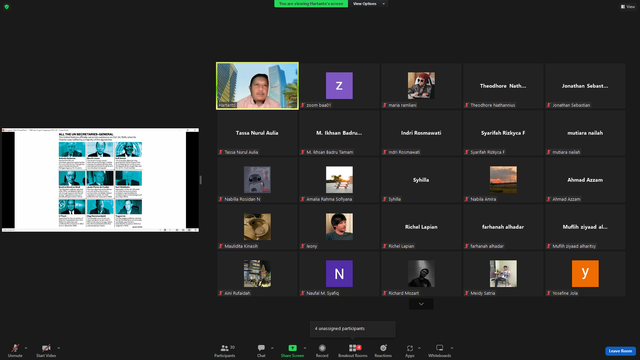Select Muflih ziyaad alharitsy participant tile

tap(585, 227)
